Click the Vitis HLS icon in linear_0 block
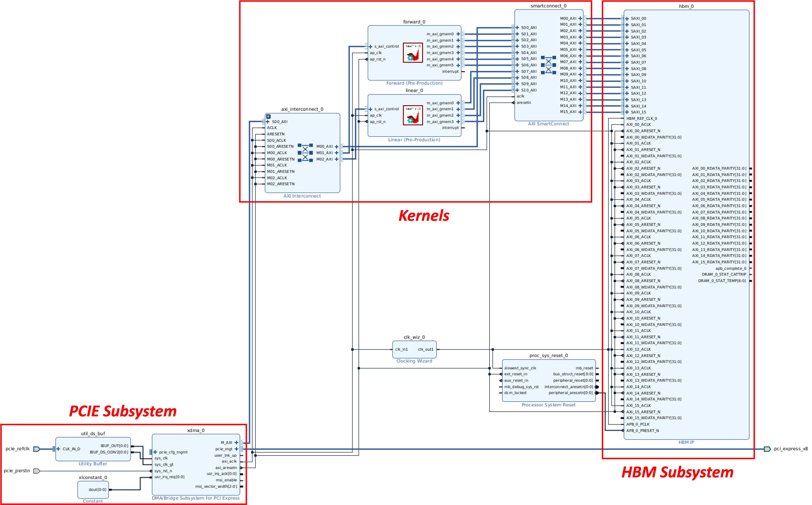The image size is (812, 505). 413,115
